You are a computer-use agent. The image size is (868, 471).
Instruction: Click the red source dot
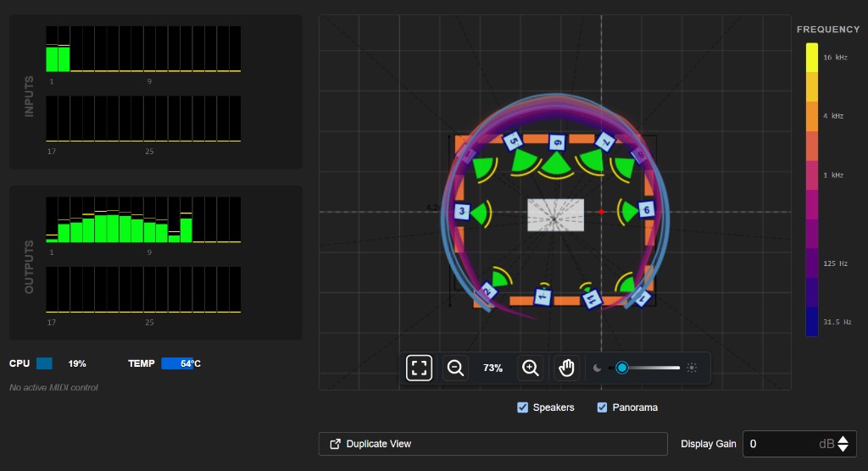(x=601, y=212)
